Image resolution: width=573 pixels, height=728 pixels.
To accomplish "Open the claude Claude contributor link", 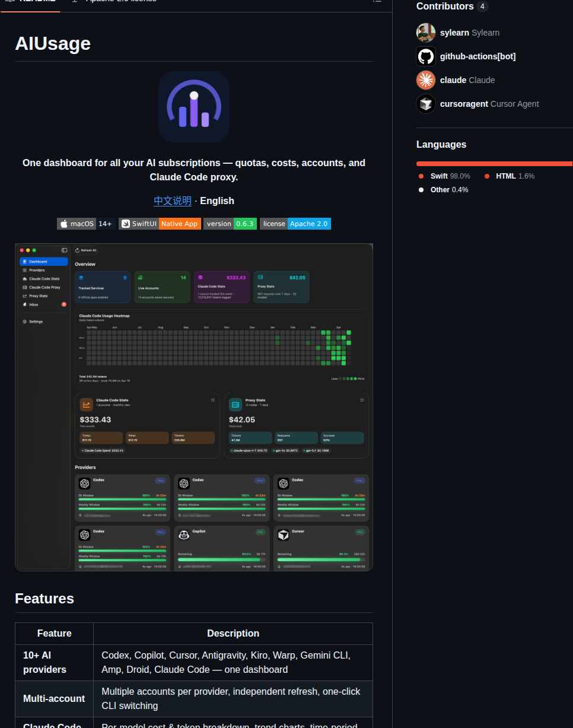I will coord(467,80).
